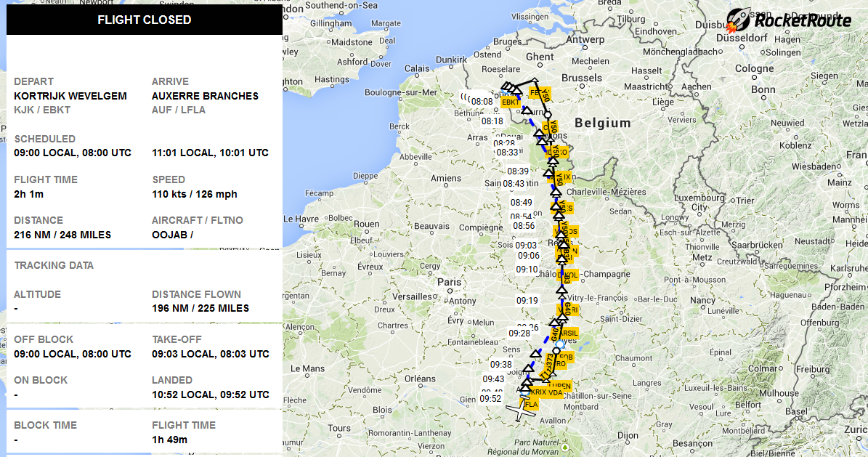Click the KRIX waypoint label
The image size is (868, 457).
tap(538, 392)
